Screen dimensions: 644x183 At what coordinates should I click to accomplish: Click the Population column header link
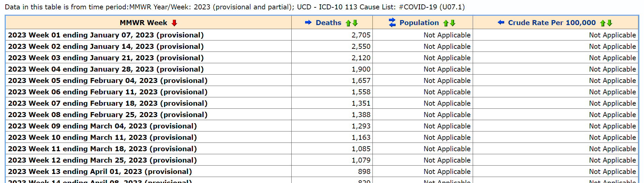pos(419,23)
